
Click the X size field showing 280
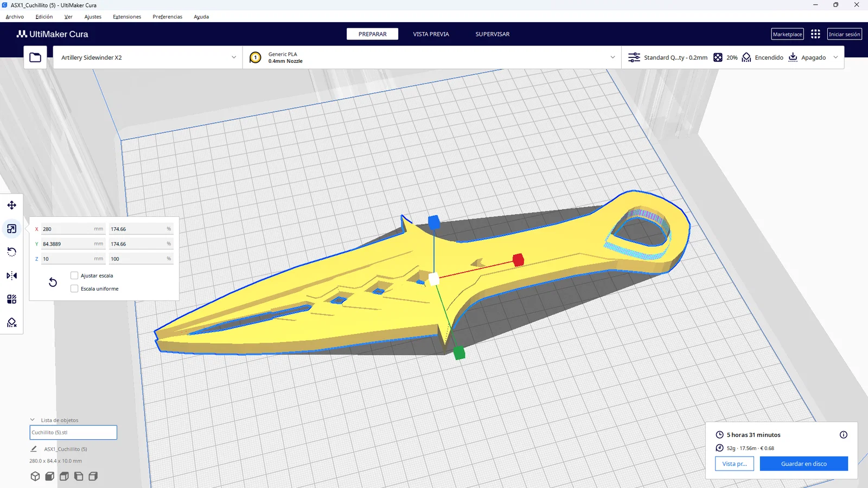click(73, 229)
